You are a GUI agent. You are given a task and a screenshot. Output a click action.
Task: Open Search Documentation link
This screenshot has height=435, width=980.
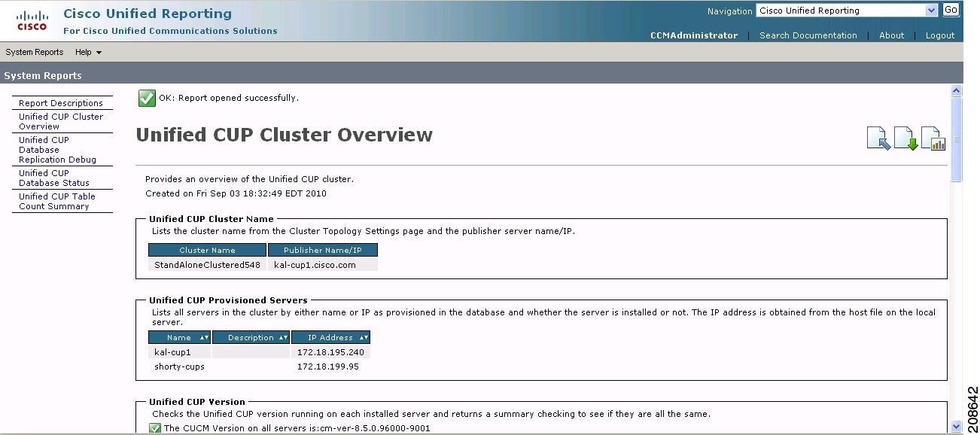(x=808, y=35)
